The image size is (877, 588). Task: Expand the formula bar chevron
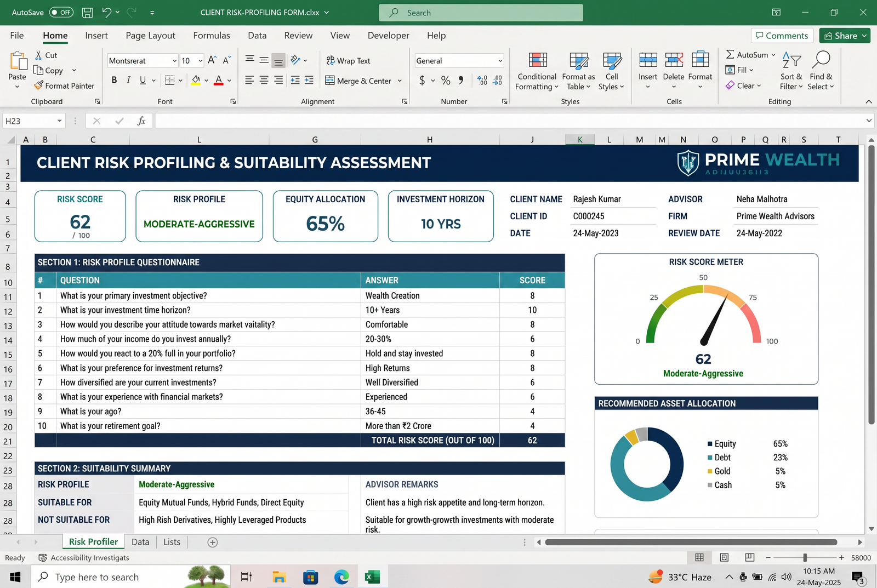(869, 121)
